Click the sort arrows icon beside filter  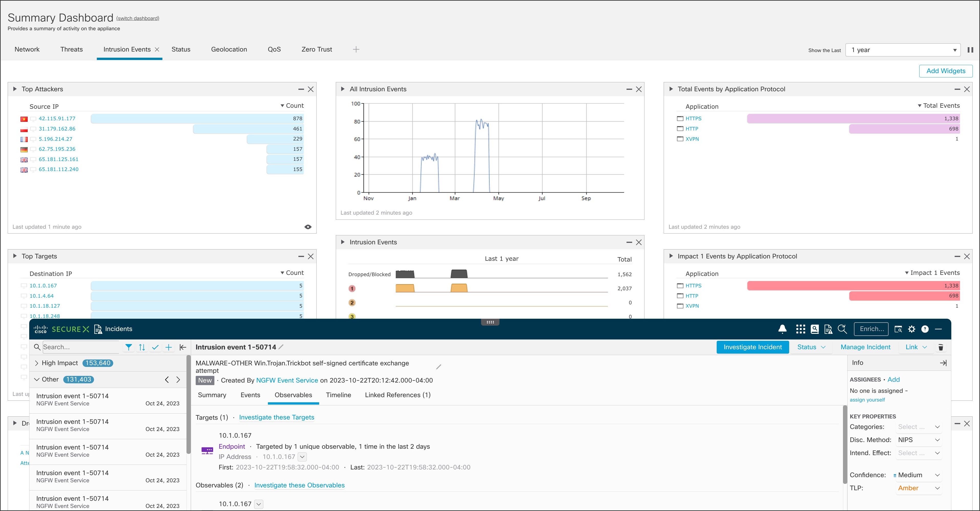(x=142, y=347)
